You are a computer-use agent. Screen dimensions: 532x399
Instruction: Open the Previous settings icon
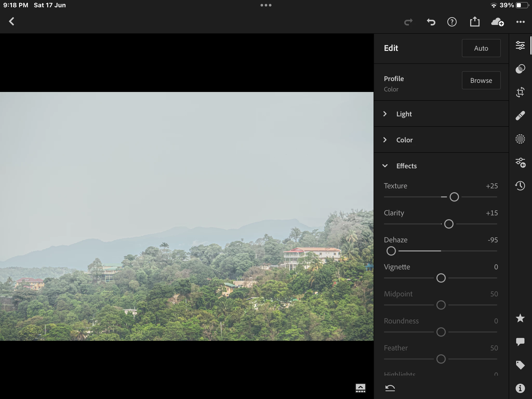(520, 163)
